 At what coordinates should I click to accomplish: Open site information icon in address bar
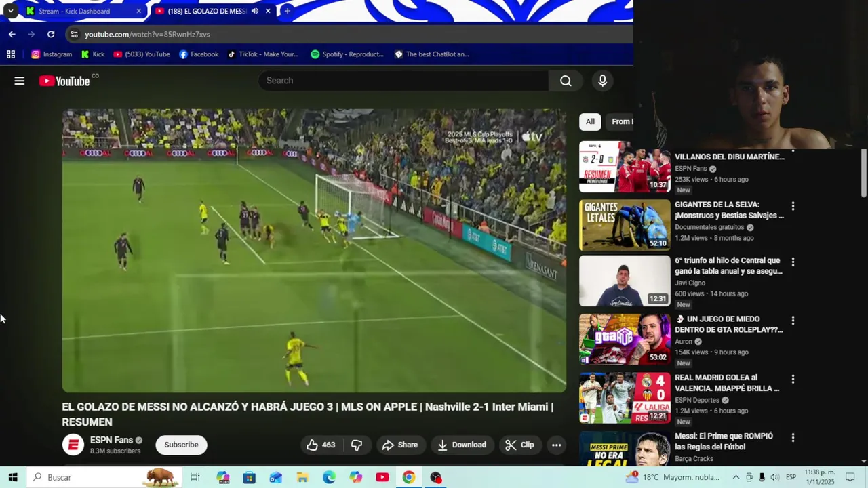74,34
